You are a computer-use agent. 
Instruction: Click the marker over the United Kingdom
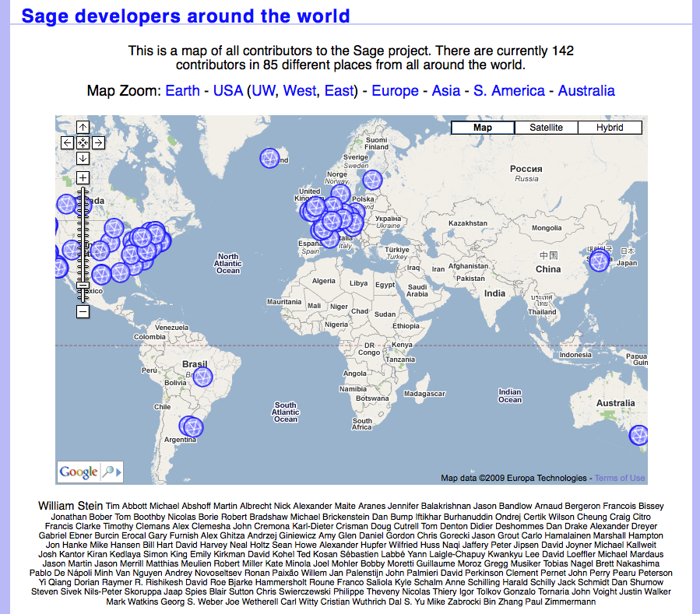pos(315,206)
